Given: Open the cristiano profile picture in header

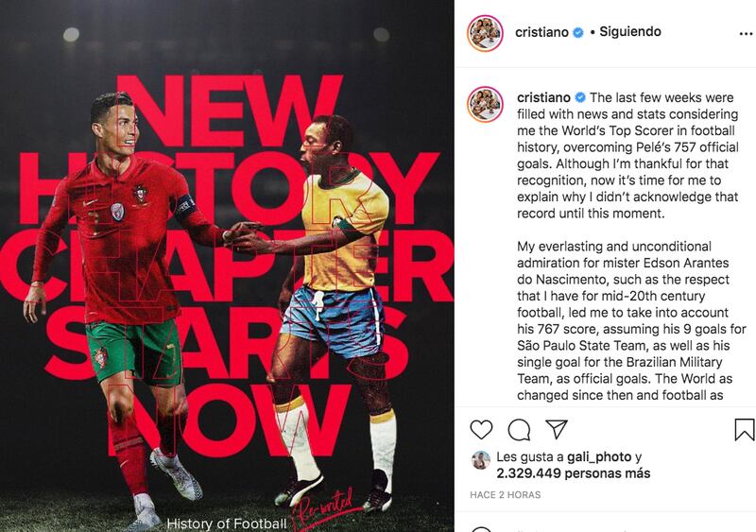Looking at the screenshot, I should (x=485, y=33).
